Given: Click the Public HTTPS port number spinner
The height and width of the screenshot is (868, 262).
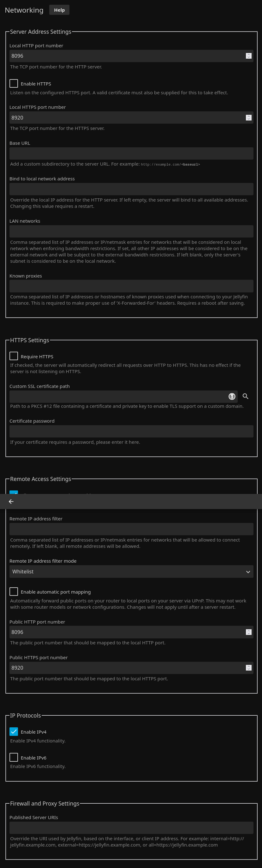Looking at the screenshot, I should coord(248,668).
